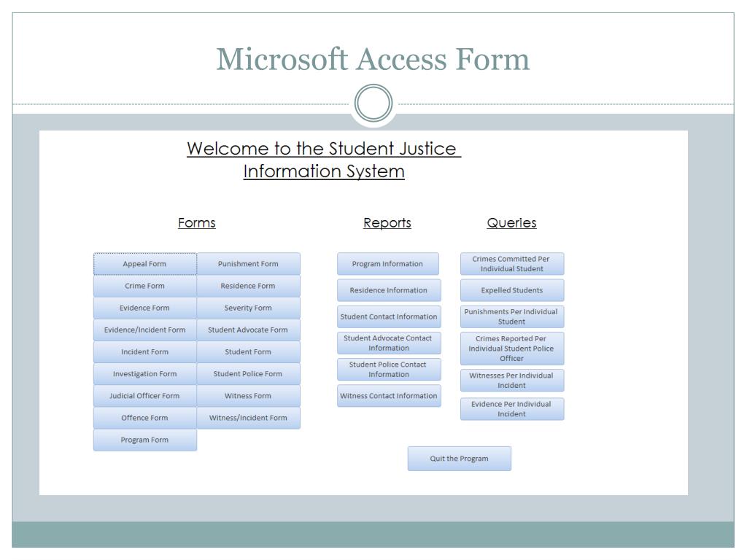Open Student Police Contact Information report
This screenshot has height=560, width=747.
pyautogui.click(x=389, y=369)
